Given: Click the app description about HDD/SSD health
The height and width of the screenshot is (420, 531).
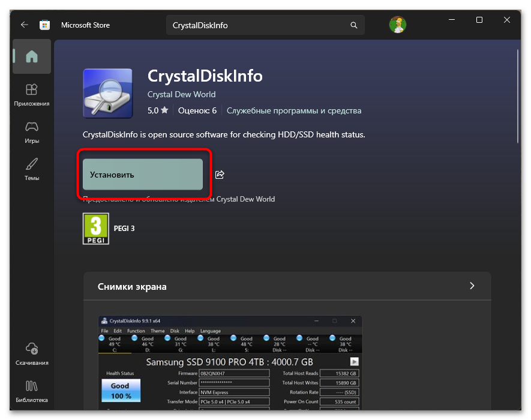Looking at the screenshot, I should [224, 135].
